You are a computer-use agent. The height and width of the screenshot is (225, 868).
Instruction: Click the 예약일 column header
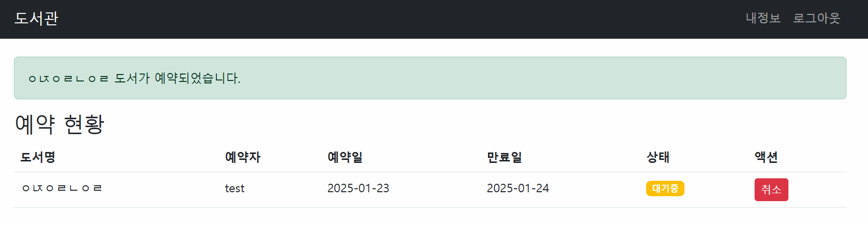345,157
